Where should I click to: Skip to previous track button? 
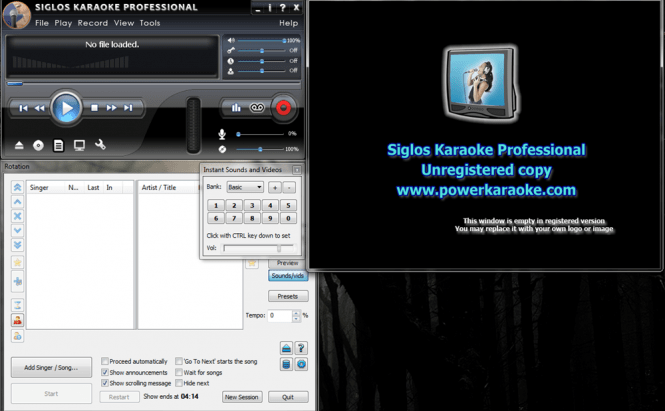pyautogui.click(x=24, y=108)
